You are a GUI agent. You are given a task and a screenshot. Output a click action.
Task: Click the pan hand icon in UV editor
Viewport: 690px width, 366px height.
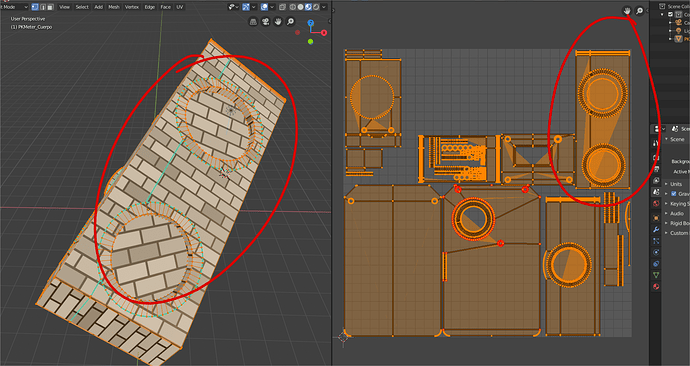[x=627, y=11]
